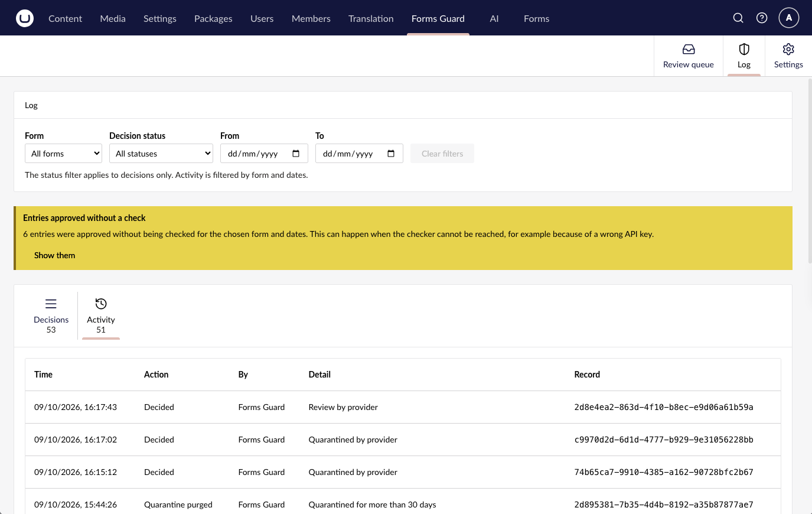Image resolution: width=812 pixels, height=514 pixels.
Task: Click the Record column header
Action: 587,375
